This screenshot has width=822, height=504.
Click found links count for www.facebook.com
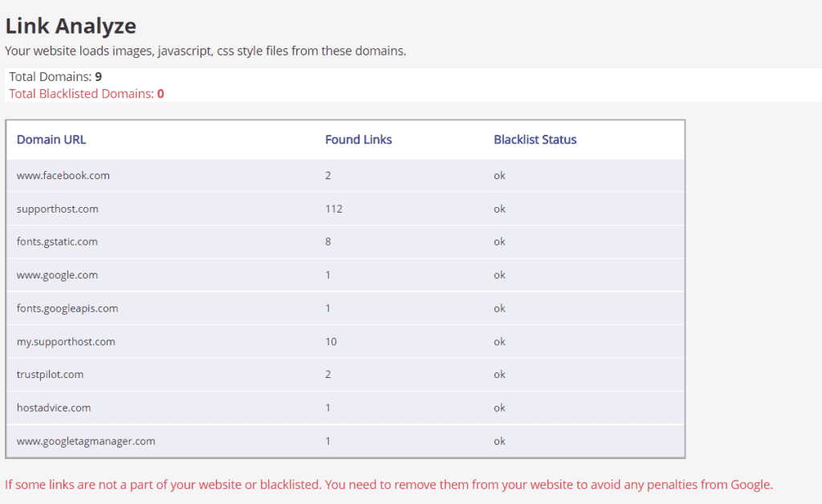pyautogui.click(x=328, y=176)
